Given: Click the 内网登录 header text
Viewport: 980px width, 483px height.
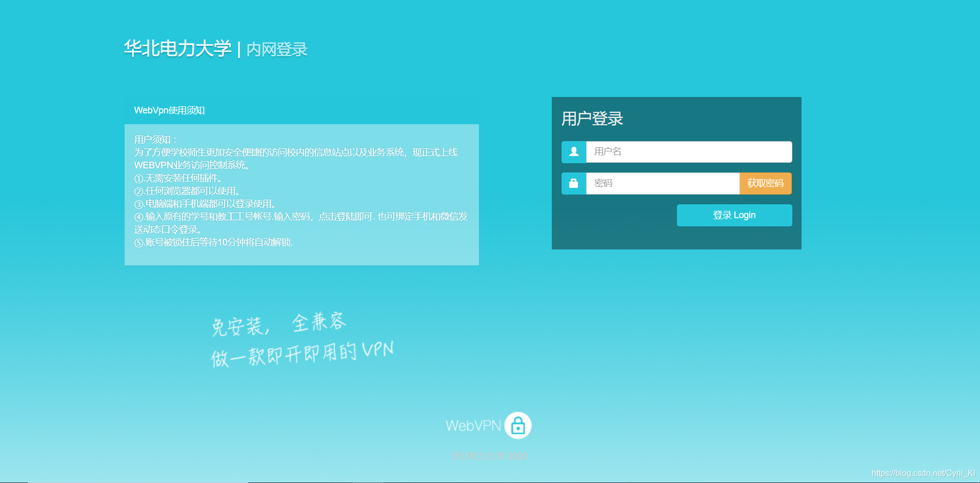Looking at the screenshot, I should 277,50.
